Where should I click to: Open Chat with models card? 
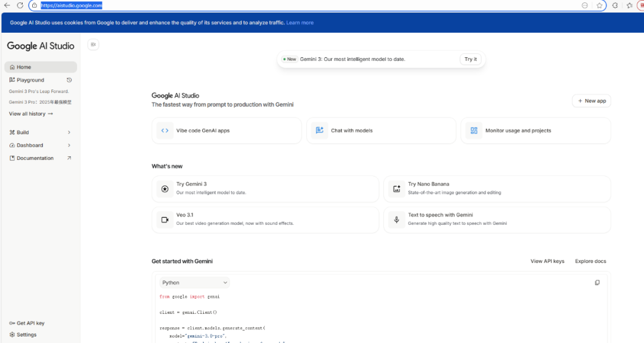pos(381,131)
